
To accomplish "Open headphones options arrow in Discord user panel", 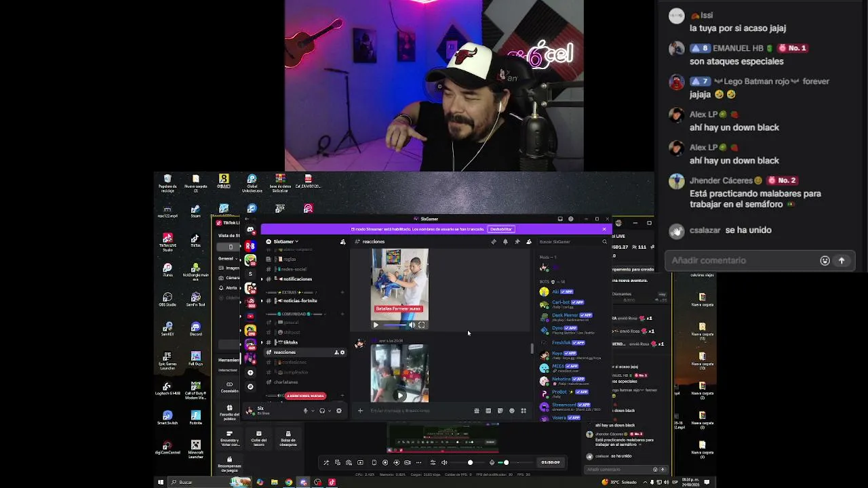I will click(329, 411).
